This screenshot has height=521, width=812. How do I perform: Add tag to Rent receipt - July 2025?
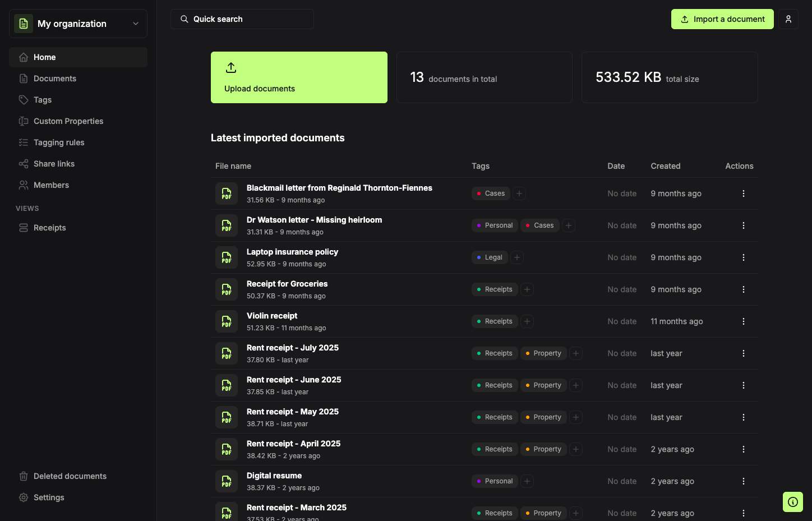tap(576, 353)
